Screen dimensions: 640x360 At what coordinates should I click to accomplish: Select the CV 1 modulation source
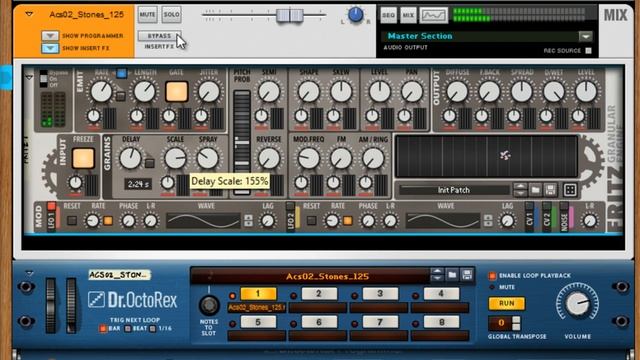529,216
